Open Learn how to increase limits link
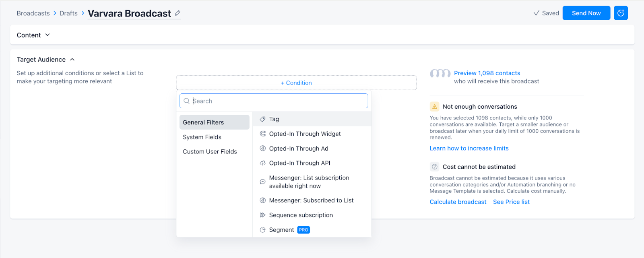644x258 pixels. [x=469, y=149]
